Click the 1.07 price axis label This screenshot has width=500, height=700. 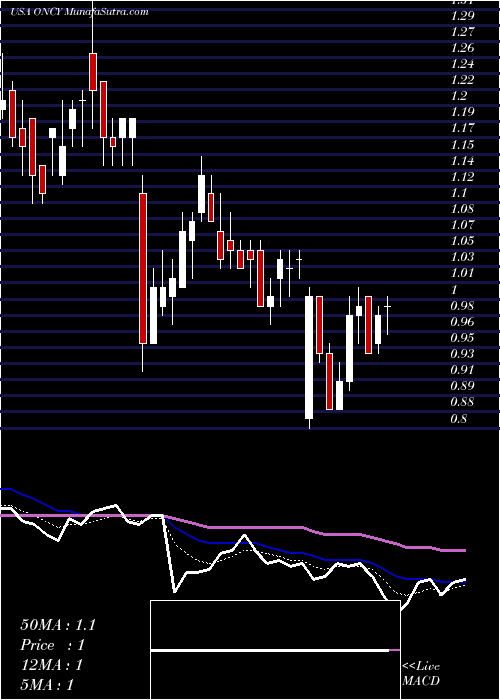[462, 225]
